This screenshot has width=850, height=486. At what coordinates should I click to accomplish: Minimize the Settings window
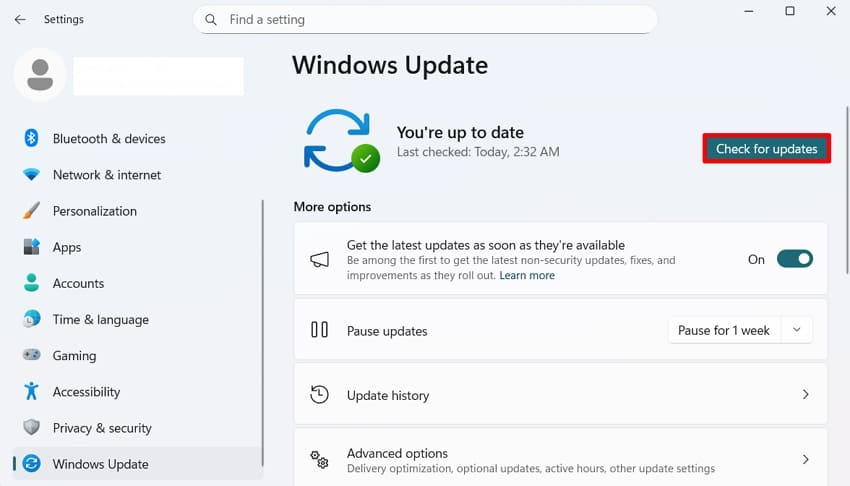[x=749, y=11]
